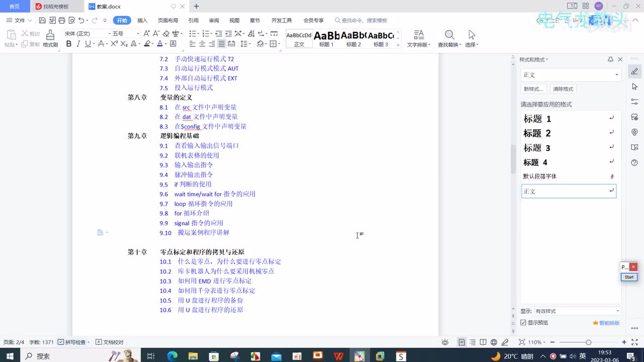Click the zoom in plus button
Viewport: 644px width, 362px height.
(x=624, y=342)
